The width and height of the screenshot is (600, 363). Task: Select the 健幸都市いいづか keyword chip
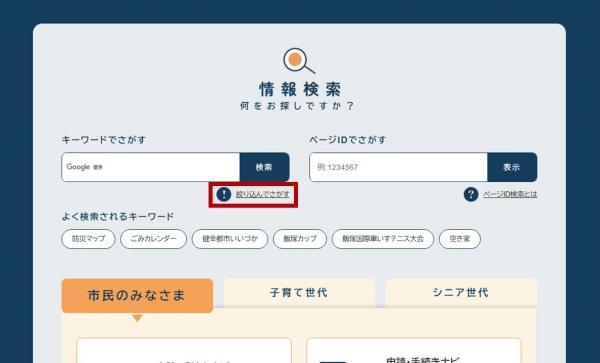(230, 239)
